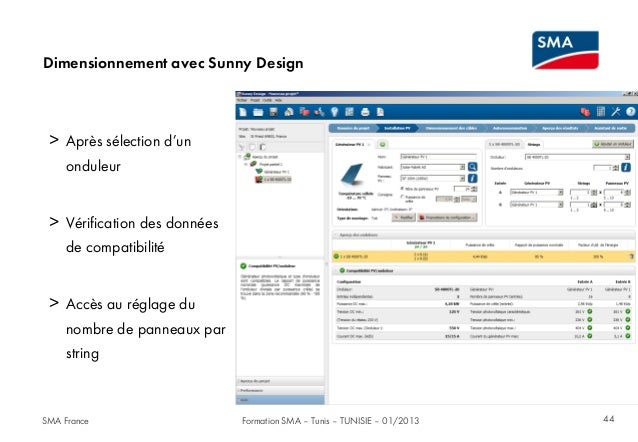638x442 pixels.
Task: Delete the inverter row with the trash icon
Action: pyautogui.click(x=631, y=256)
